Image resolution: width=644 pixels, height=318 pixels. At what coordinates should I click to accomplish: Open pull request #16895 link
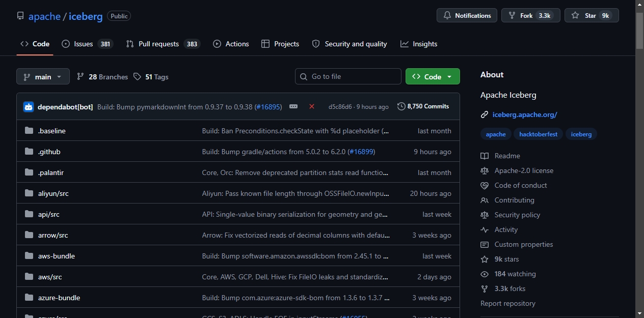pos(267,107)
